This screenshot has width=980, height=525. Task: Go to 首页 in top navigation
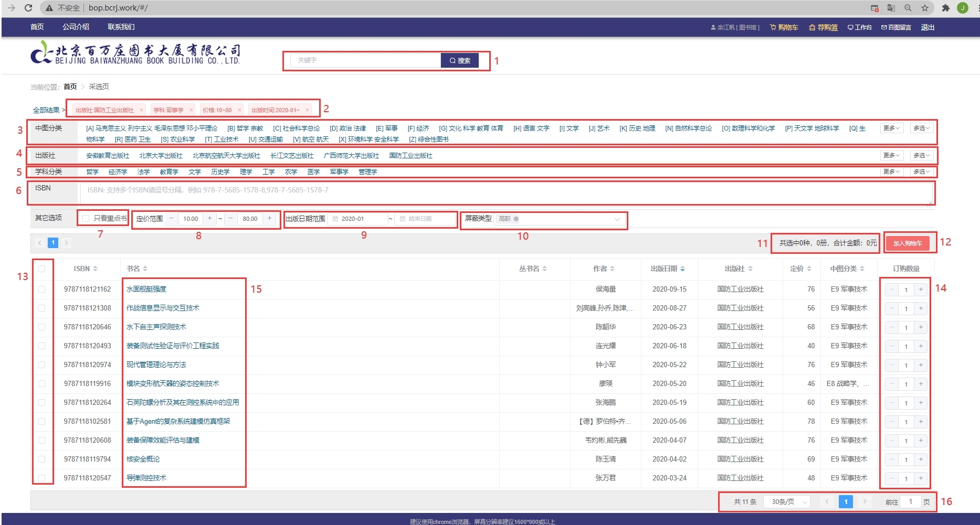37,27
